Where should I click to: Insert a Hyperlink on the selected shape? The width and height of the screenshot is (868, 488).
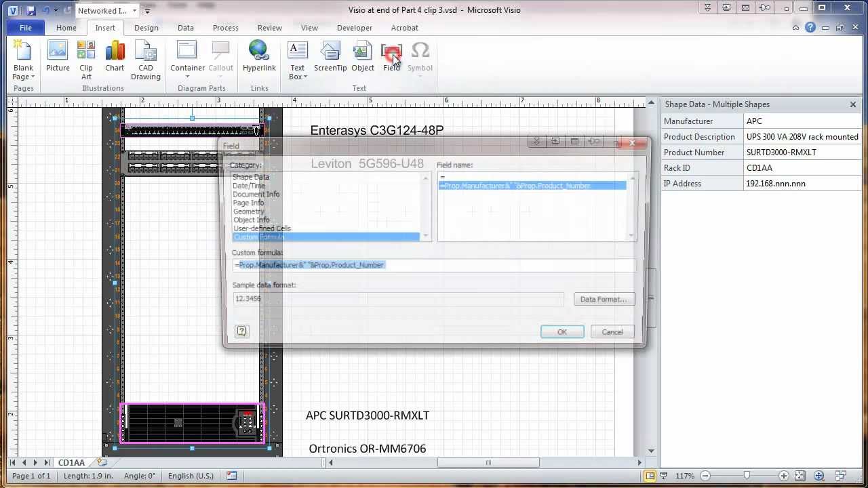coord(259,57)
